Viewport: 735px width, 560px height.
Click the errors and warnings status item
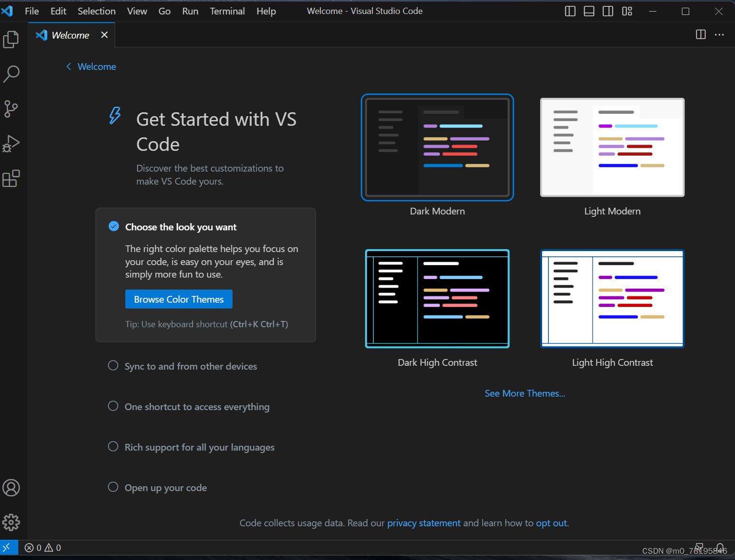coord(42,547)
